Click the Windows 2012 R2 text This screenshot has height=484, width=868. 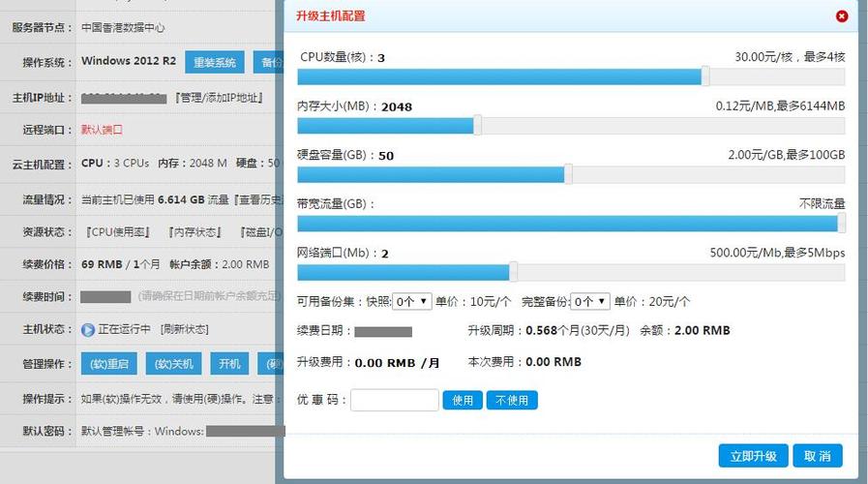tap(129, 61)
